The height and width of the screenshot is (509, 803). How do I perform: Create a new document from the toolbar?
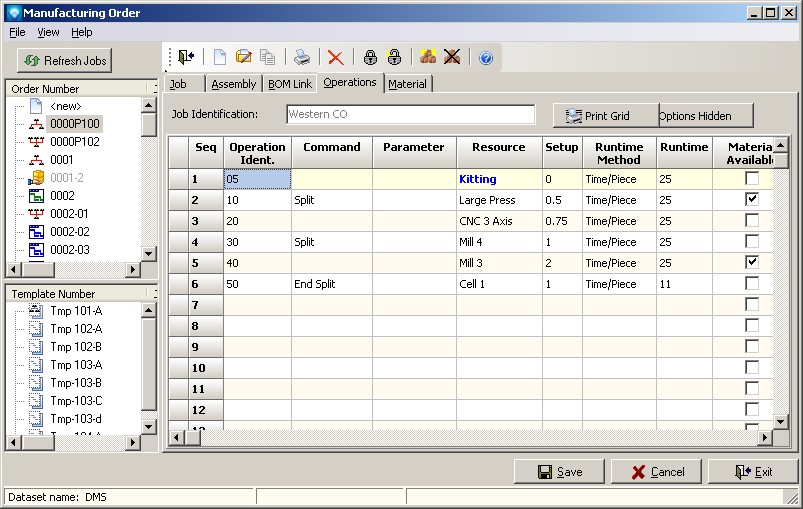[x=220, y=58]
